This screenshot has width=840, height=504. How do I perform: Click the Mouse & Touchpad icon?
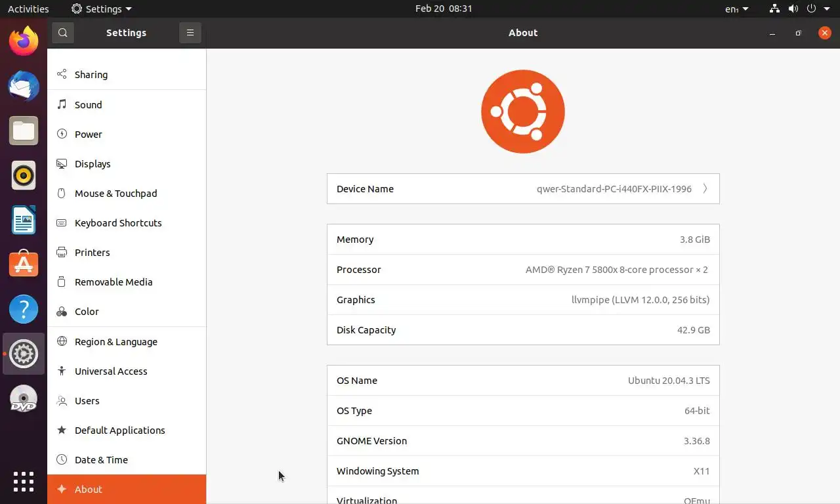point(62,193)
